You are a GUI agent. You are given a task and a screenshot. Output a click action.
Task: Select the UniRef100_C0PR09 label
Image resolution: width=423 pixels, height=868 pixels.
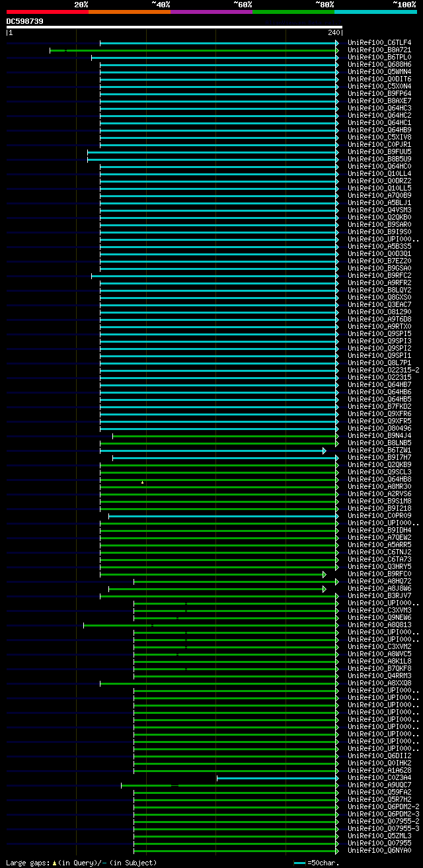coord(379,516)
